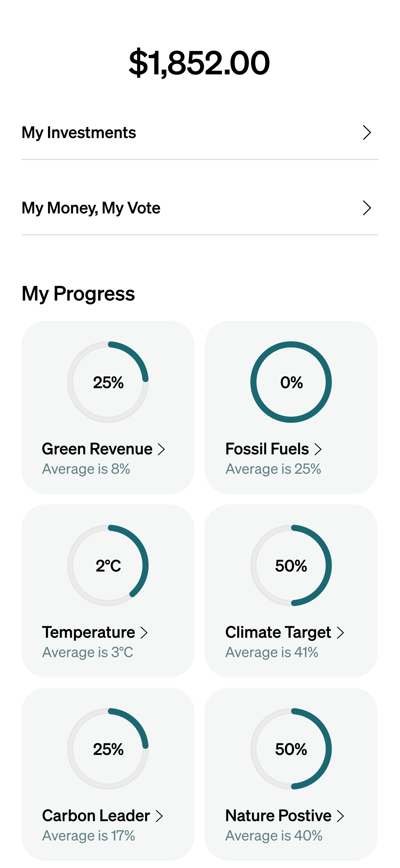Image resolution: width=400 pixels, height=868 pixels.
Task: Open Green Revenue details link
Action: 97,449
